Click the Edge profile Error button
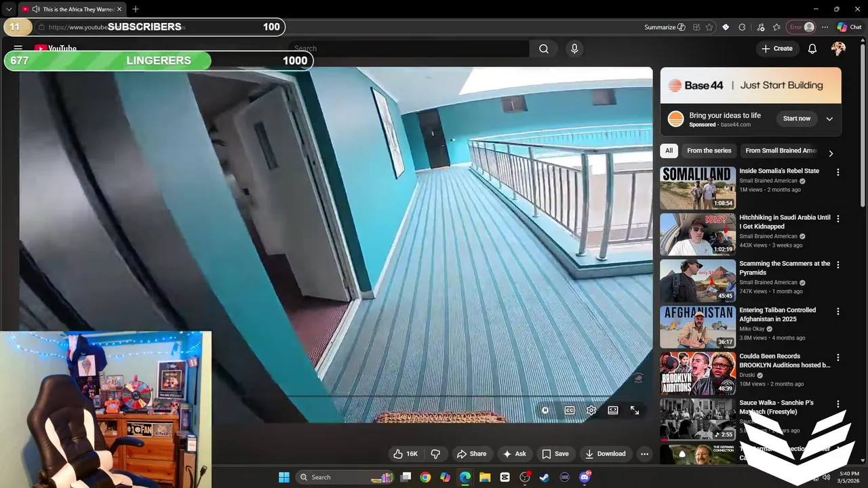This screenshot has height=488, width=868. [x=802, y=27]
